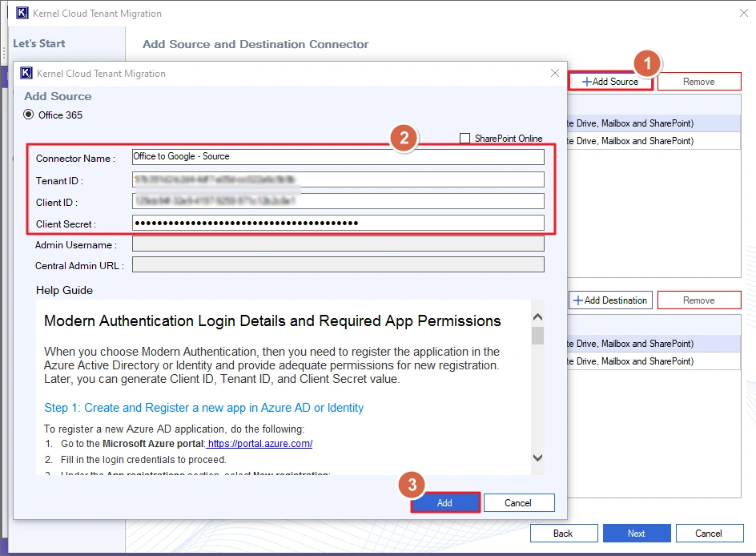Select the Office 365 radio button
Viewport: 756px width, 556px height.
point(29,115)
